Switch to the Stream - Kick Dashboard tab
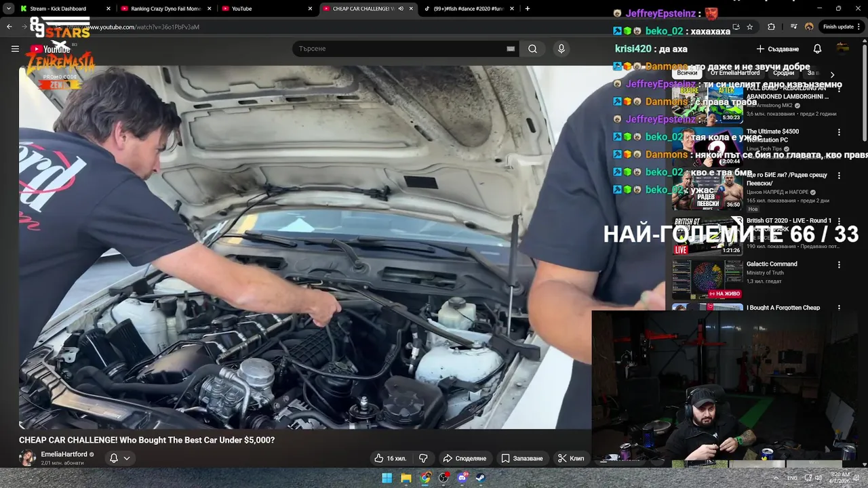The image size is (868, 488). click(62, 9)
